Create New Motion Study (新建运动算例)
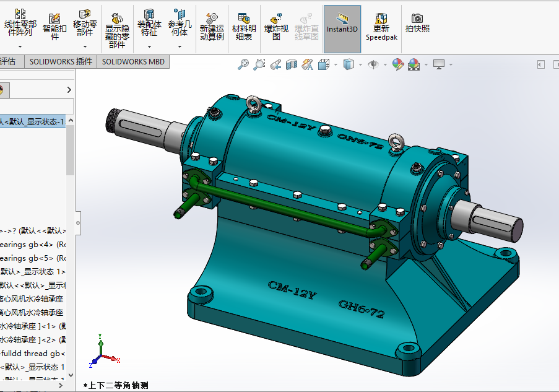Image resolution: width=559 pixels, height=392 pixels. coord(212,27)
